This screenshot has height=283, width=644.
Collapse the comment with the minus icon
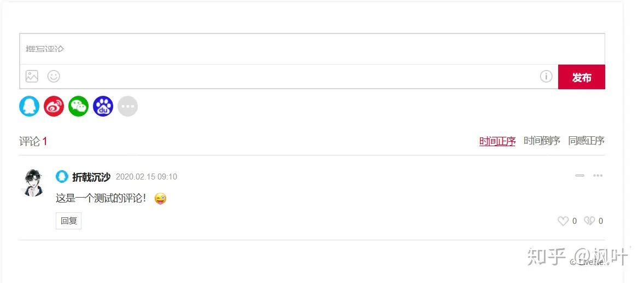(580, 176)
